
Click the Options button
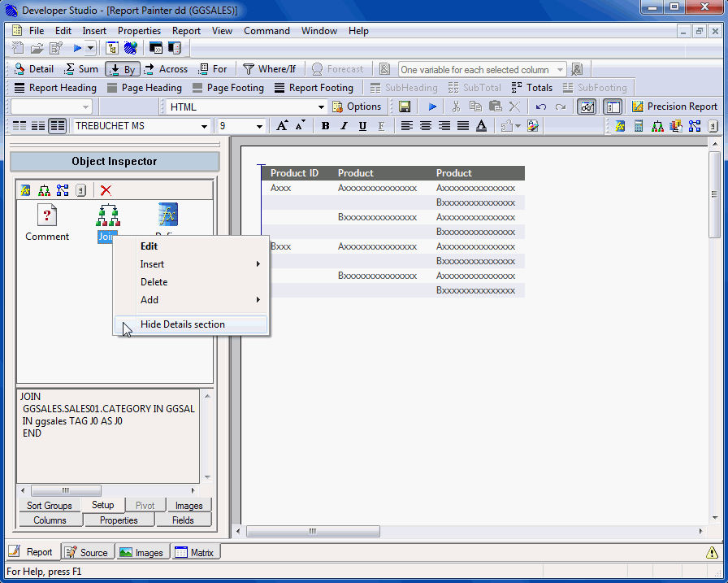pos(357,107)
